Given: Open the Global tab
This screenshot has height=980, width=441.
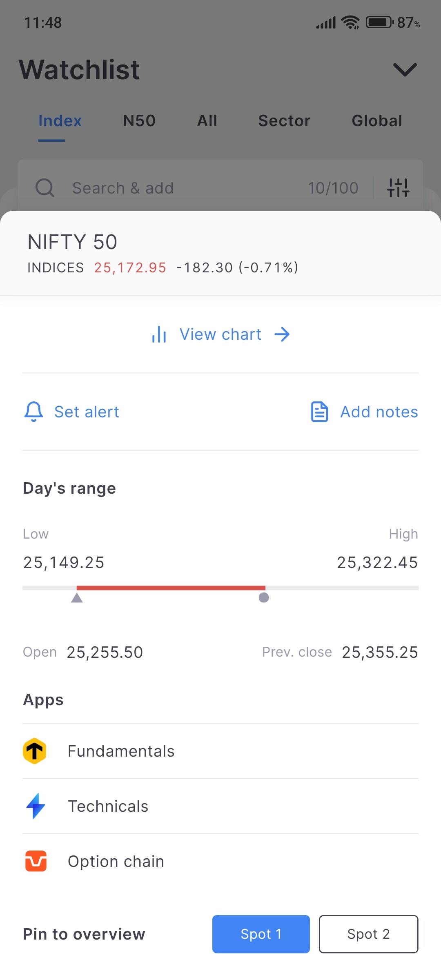Looking at the screenshot, I should (377, 121).
